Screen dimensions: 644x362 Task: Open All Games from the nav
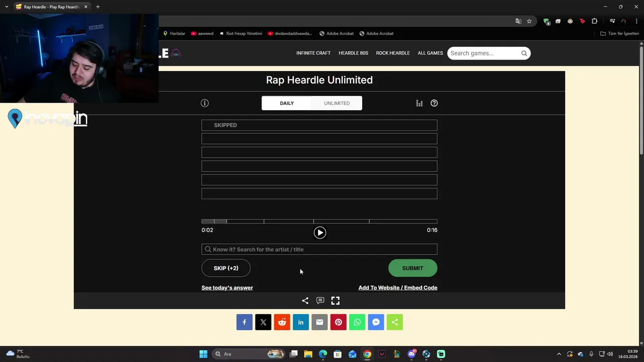tap(430, 53)
